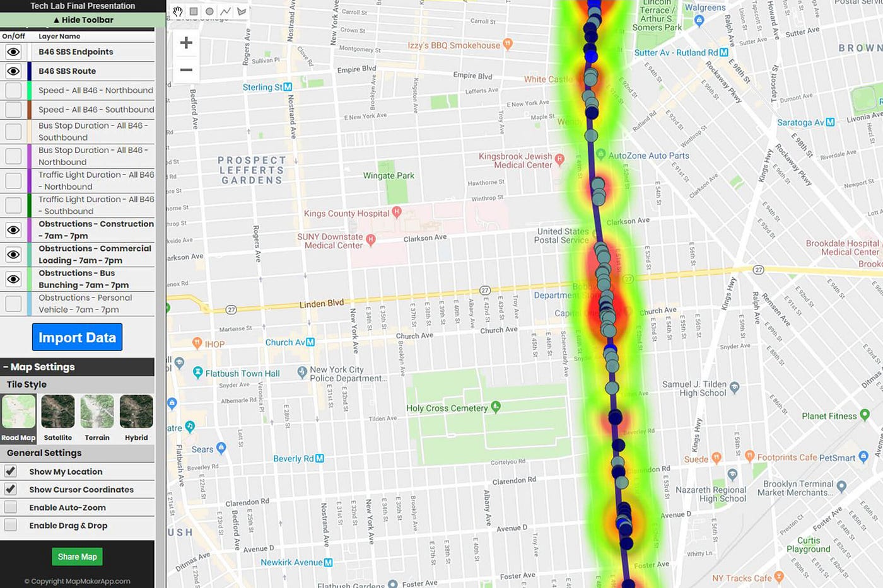Image resolution: width=883 pixels, height=588 pixels.
Task: Click AutoZone Auto Parts pin
Action: coord(601,154)
